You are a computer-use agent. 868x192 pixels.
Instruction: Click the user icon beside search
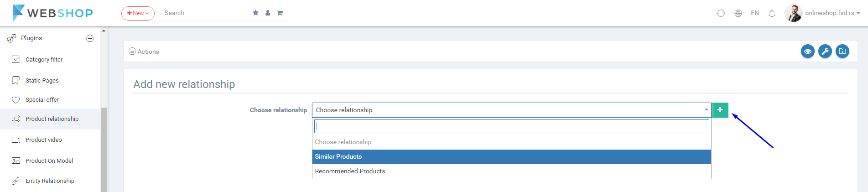268,13
